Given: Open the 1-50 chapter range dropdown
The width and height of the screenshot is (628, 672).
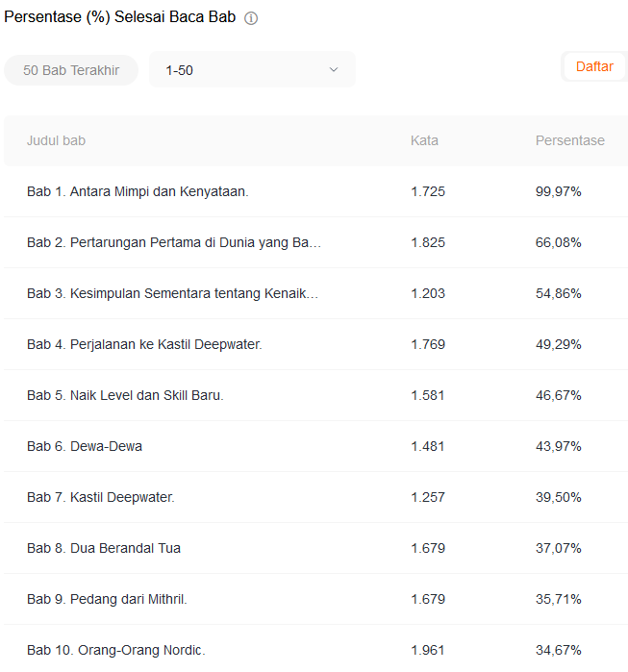Looking at the screenshot, I should (252, 69).
